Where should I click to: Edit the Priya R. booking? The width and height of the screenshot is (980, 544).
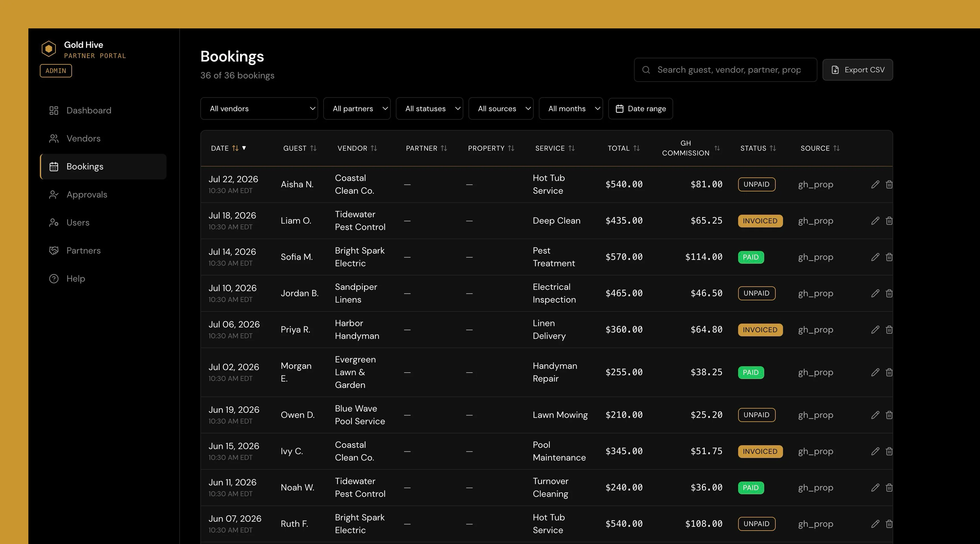pos(875,329)
